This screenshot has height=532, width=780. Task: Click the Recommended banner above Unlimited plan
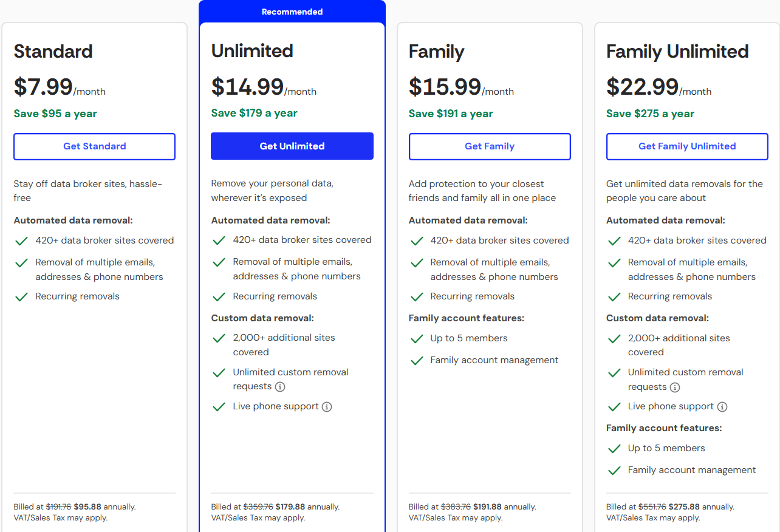click(x=292, y=12)
